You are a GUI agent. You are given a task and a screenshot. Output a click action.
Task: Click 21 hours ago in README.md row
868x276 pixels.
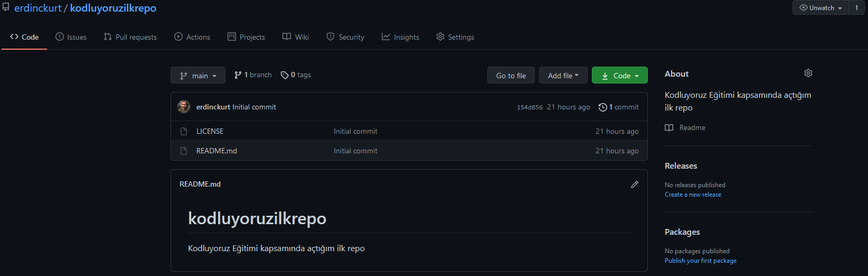[617, 151]
